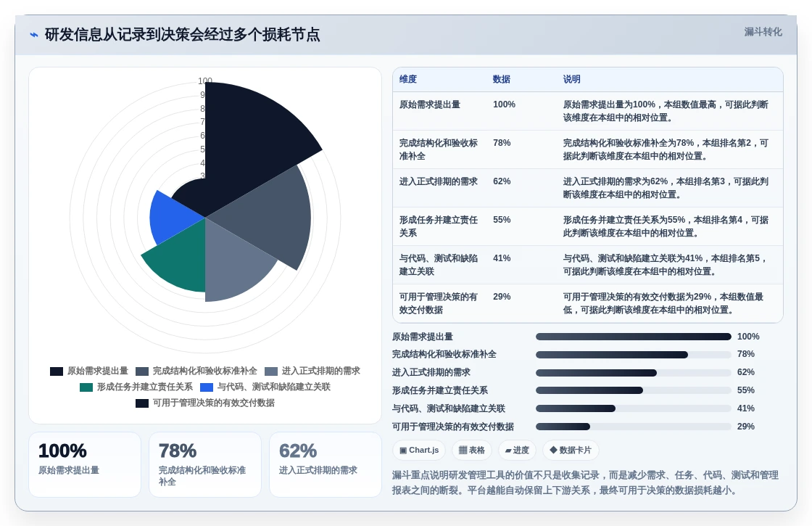Click table cell 与代码、测试和缺陷建立关联
812x526 pixels.
[439, 265]
